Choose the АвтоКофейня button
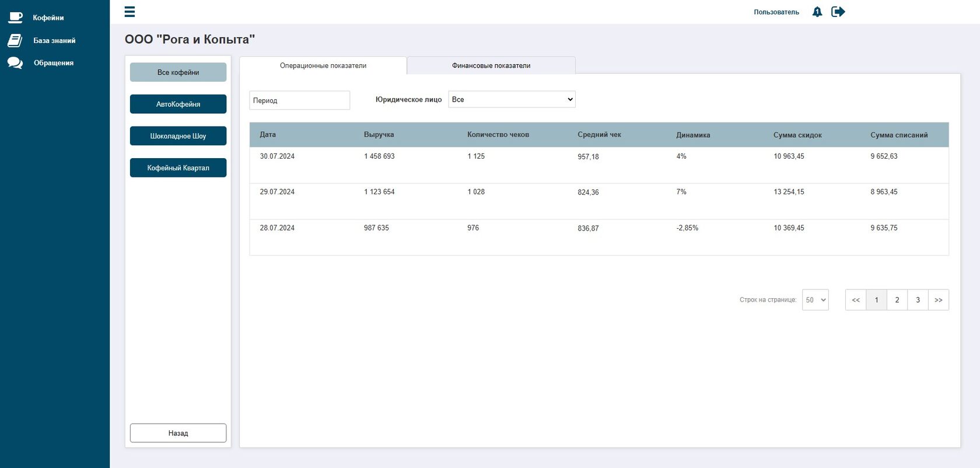The height and width of the screenshot is (468, 980). 178,104
